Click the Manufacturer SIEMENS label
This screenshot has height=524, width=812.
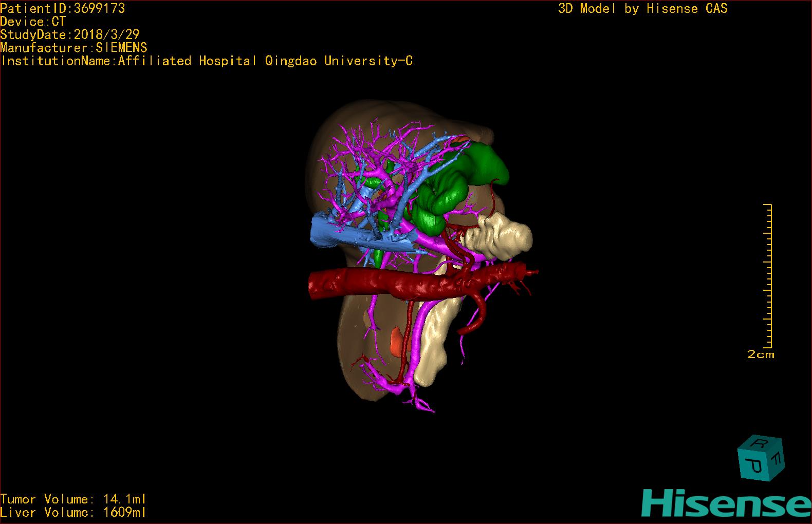(x=73, y=48)
